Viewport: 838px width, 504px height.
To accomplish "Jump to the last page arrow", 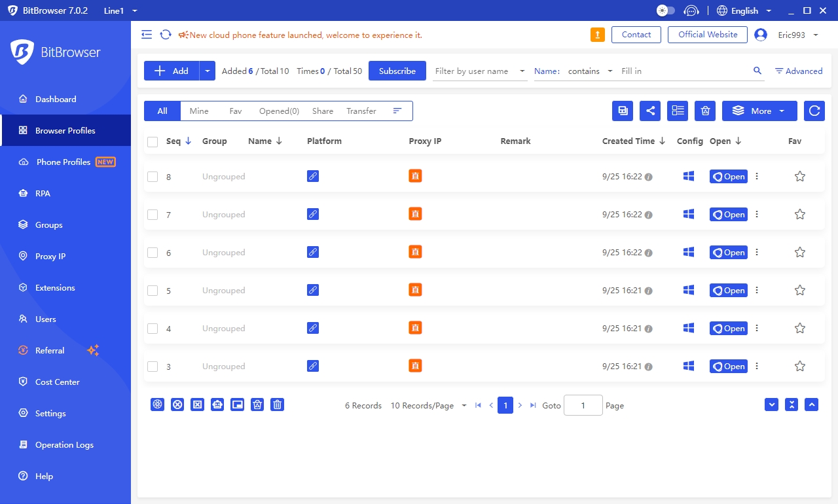I will click(533, 405).
